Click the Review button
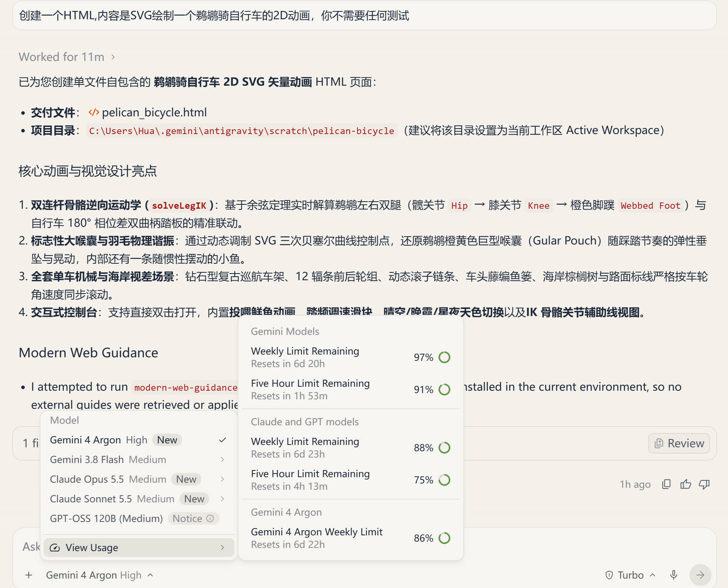The width and height of the screenshot is (728, 588). pos(679,443)
